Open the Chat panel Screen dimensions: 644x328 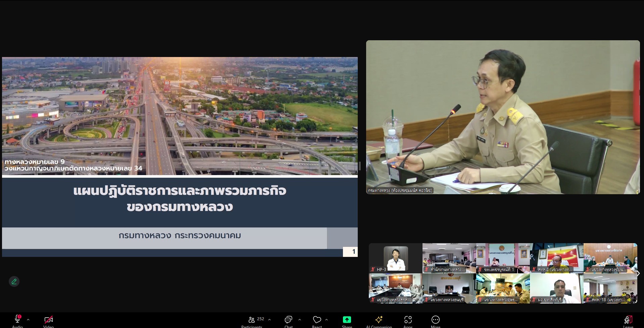coord(288,319)
